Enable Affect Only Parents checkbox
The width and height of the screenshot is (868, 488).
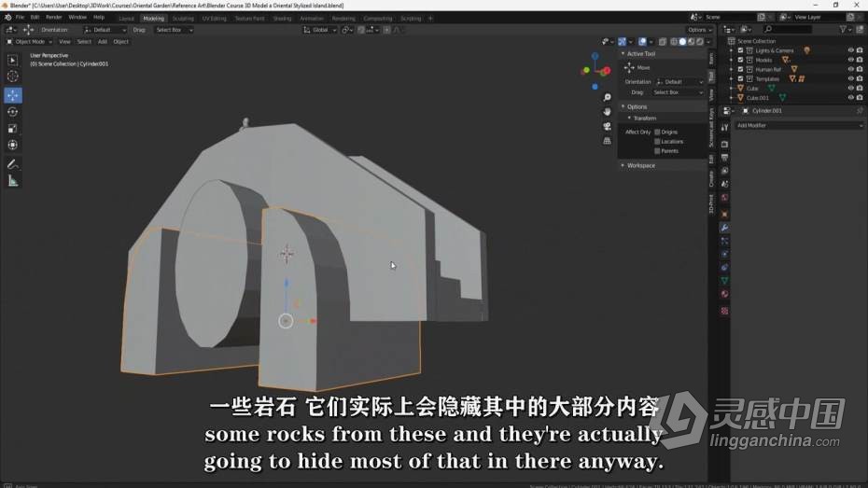coord(657,150)
